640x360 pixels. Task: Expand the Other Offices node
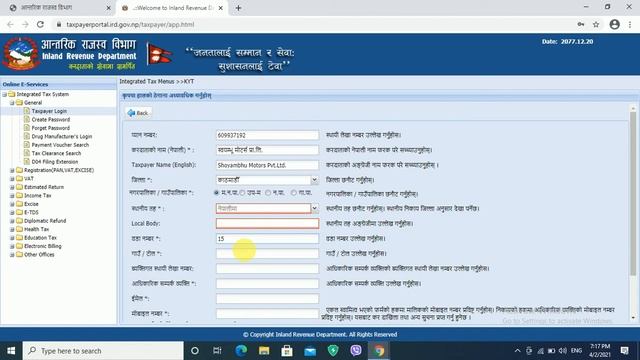[12, 255]
